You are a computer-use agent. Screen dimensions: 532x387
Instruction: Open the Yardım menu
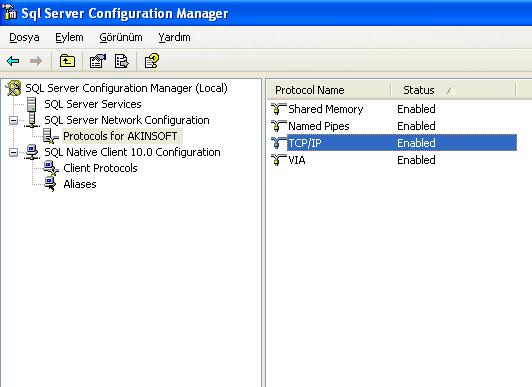[x=174, y=37]
